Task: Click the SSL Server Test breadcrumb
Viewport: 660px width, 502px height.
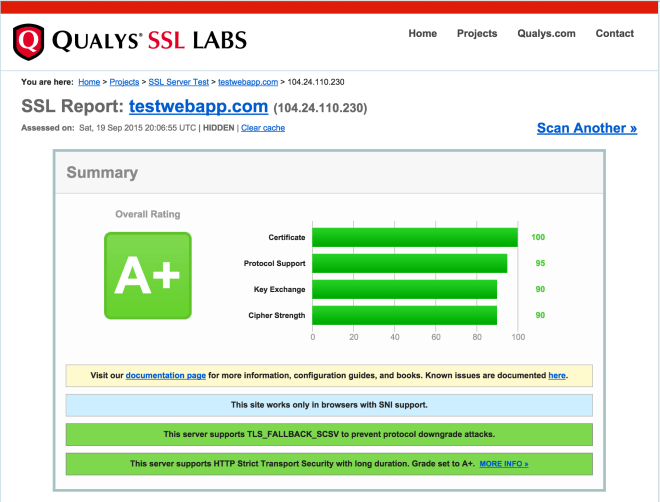Action: (x=178, y=81)
